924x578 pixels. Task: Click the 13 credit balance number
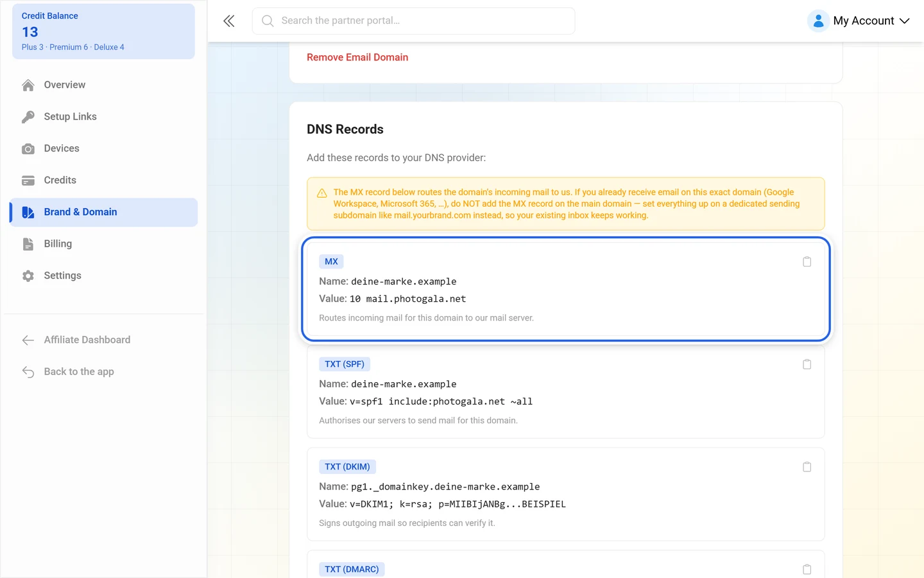[x=30, y=32]
